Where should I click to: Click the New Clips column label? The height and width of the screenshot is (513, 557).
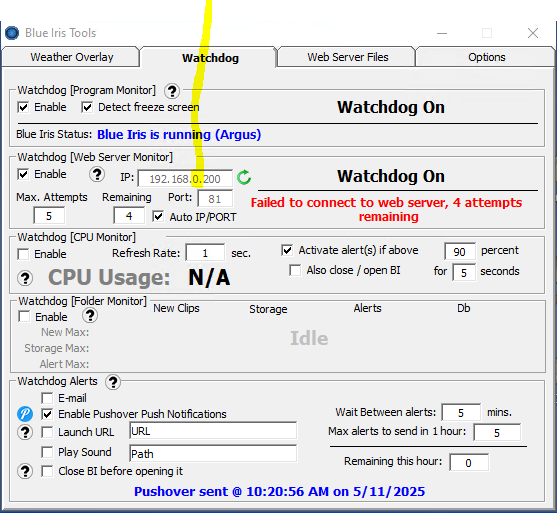click(176, 308)
